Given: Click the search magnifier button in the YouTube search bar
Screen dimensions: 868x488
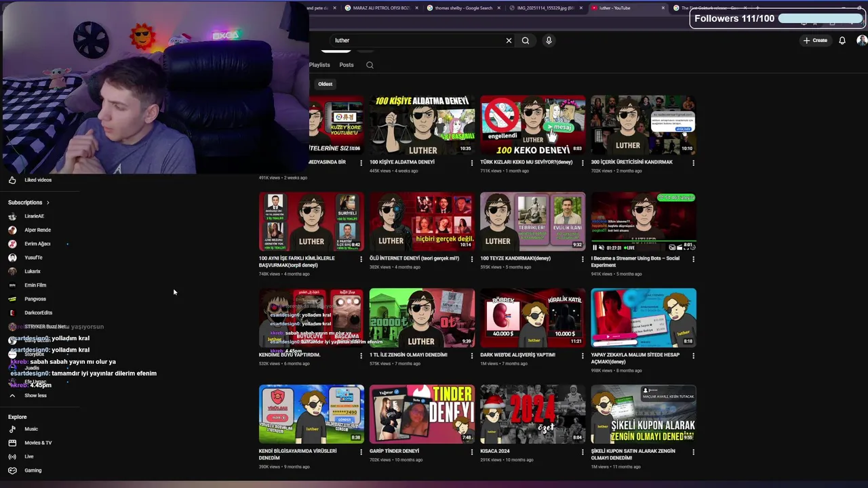Looking at the screenshot, I should tap(526, 41).
